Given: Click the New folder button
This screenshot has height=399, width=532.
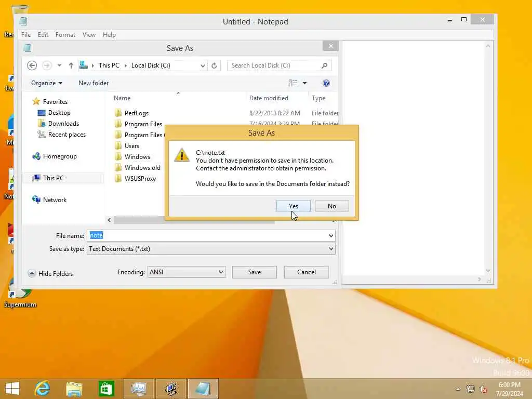Looking at the screenshot, I should coord(94,83).
